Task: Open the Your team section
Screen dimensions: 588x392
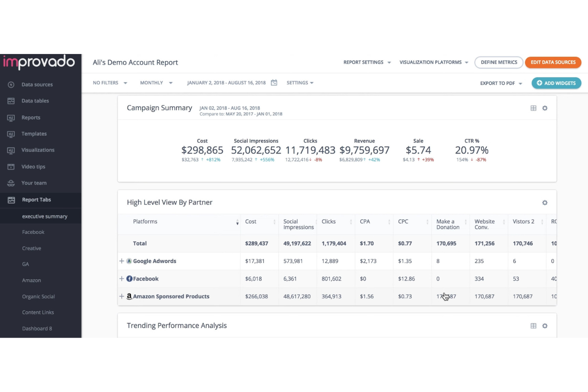Action: pyautogui.click(x=10, y=183)
